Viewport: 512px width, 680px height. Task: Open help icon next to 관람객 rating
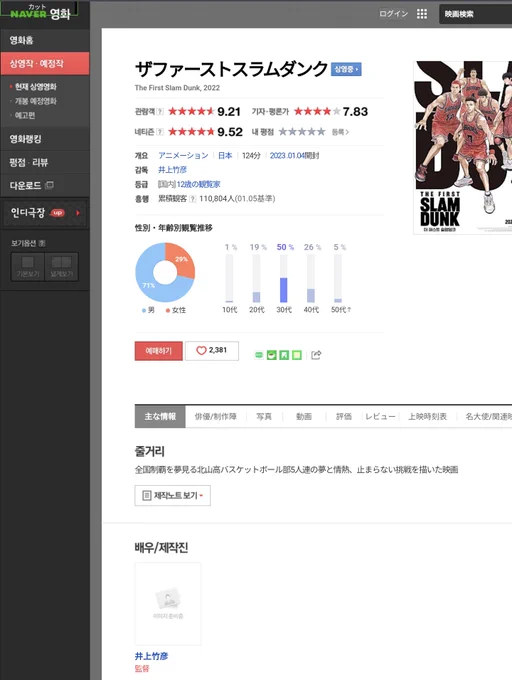point(160,111)
